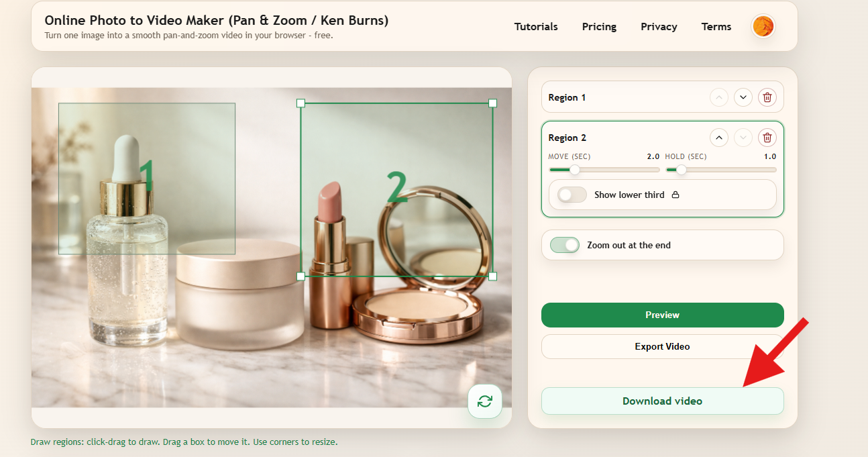Disable Zoom out at the end
The height and width of the screenshot is (457, 868).
(x=565, y=245)
